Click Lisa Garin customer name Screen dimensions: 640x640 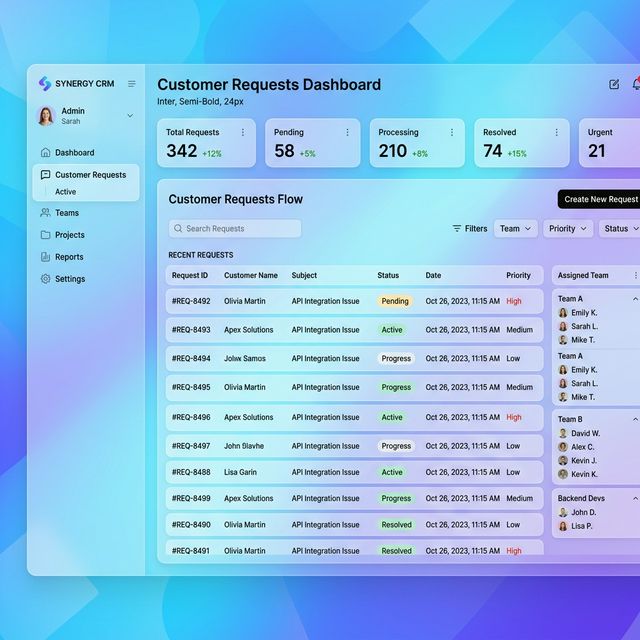pyautogui.click(x=240, y=472)
